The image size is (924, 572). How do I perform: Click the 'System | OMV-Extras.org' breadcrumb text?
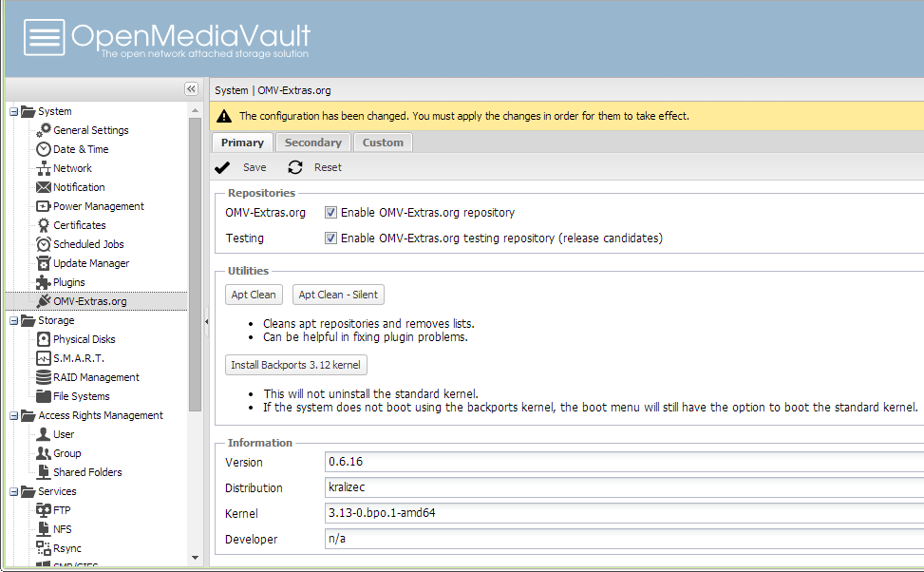[273, 90]
